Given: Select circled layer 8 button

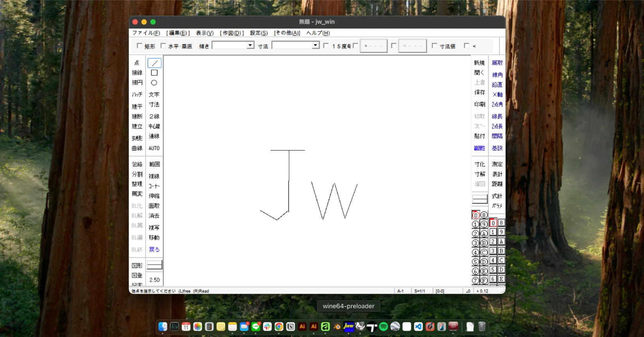Looking at the screenshot, I should [x=484, y=215].
